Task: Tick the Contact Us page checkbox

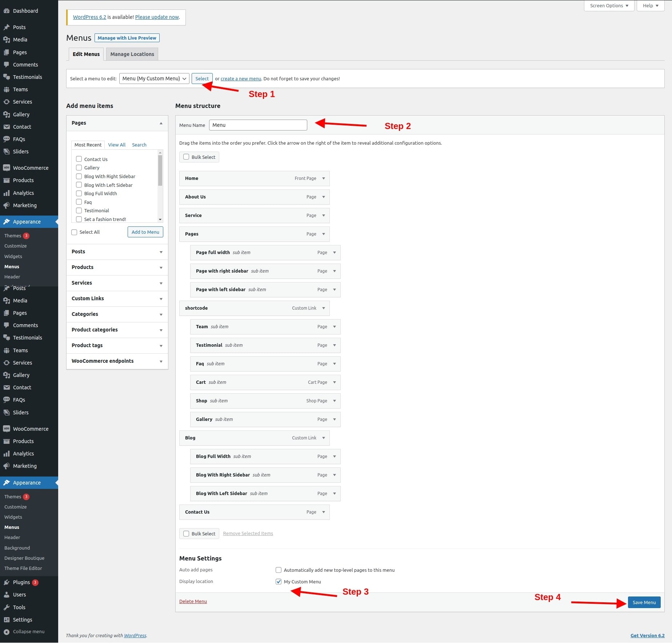Action: coord(79,159)
